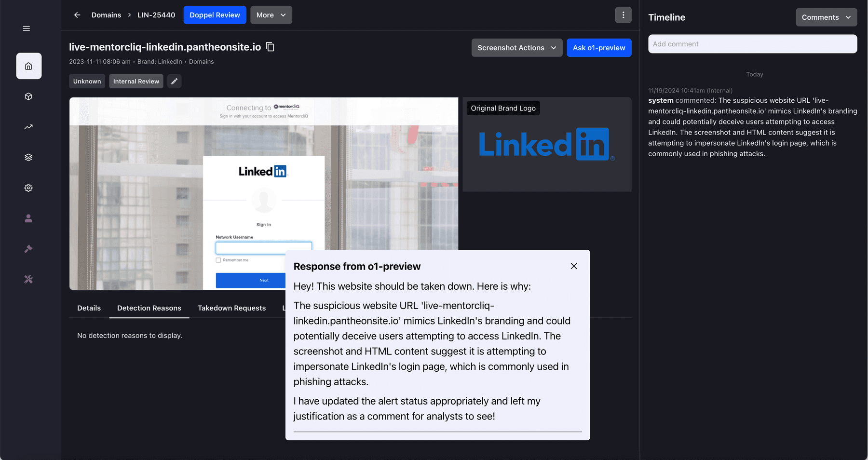Open the trending chart sidebar icon
The height and width of the screenshot is (460, 868).
pos(28,127)
